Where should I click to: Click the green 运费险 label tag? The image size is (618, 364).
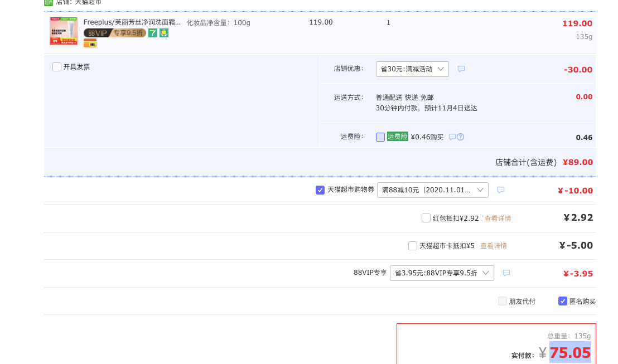click(397, 137)
